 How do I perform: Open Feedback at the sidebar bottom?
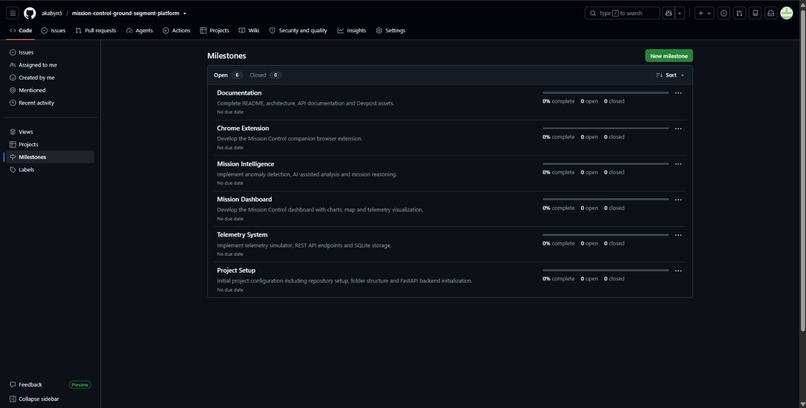pos(26,385)
